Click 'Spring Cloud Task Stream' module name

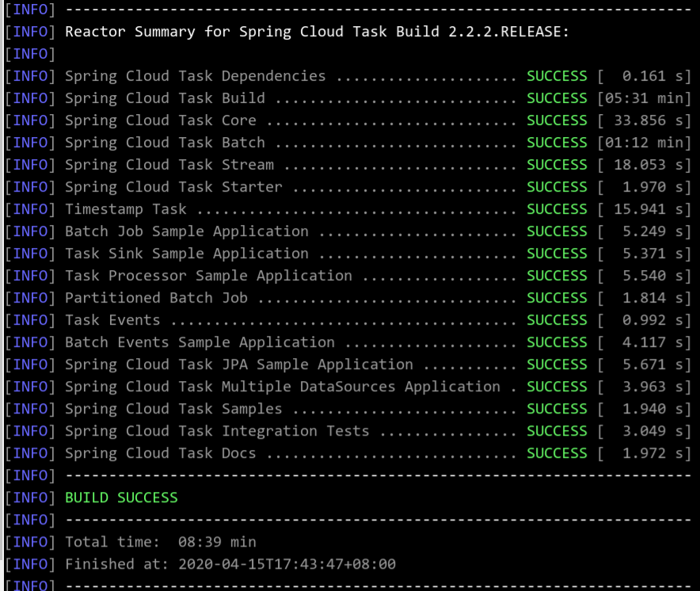[169, 165]
